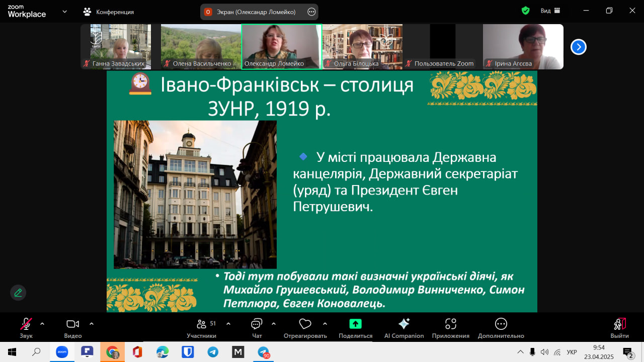This screenshot has width=644, height=362.
Task: Open Telegram with the 90 unread badge
Action: 263,352
